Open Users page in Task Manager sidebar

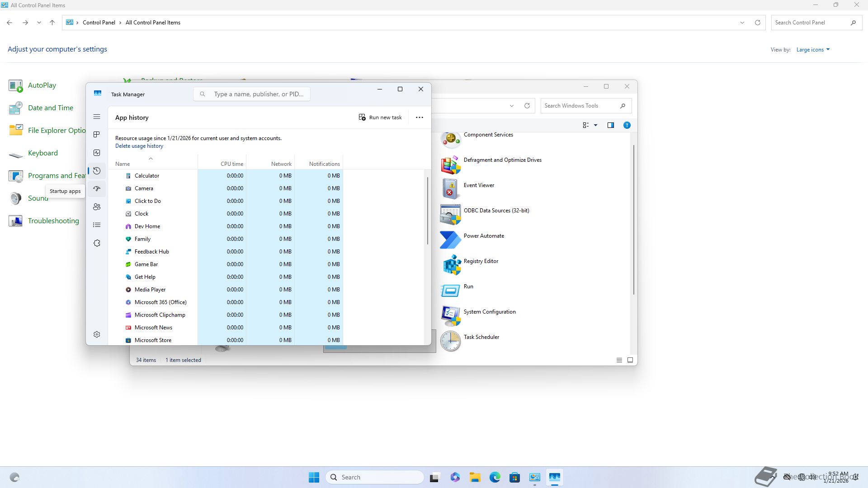(97, 207)
